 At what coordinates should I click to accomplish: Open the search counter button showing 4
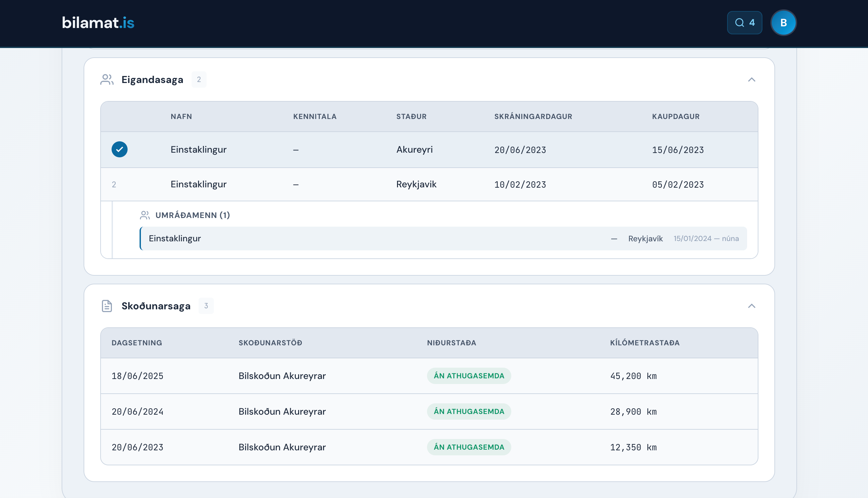coord(744,23)
